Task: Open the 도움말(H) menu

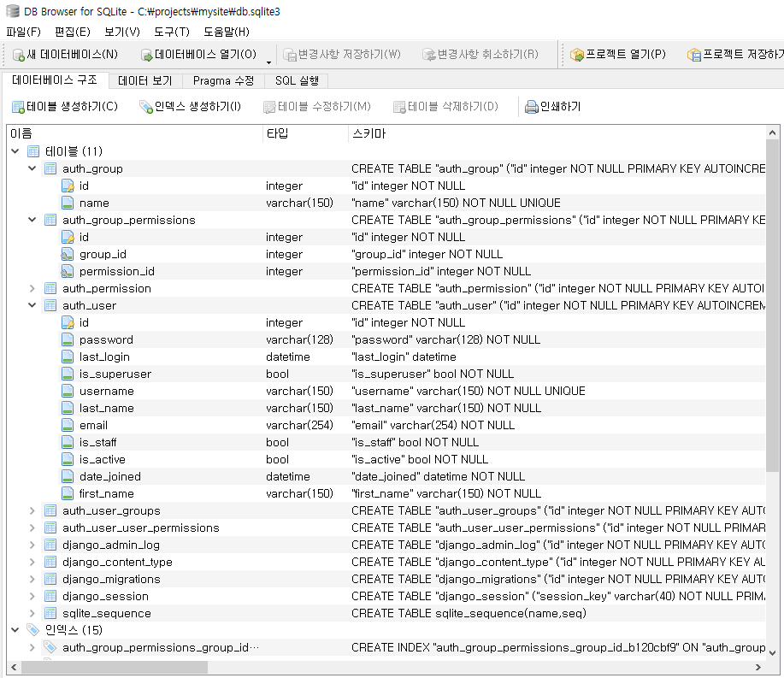Action: pyautogui.click(x=226, y=32)
